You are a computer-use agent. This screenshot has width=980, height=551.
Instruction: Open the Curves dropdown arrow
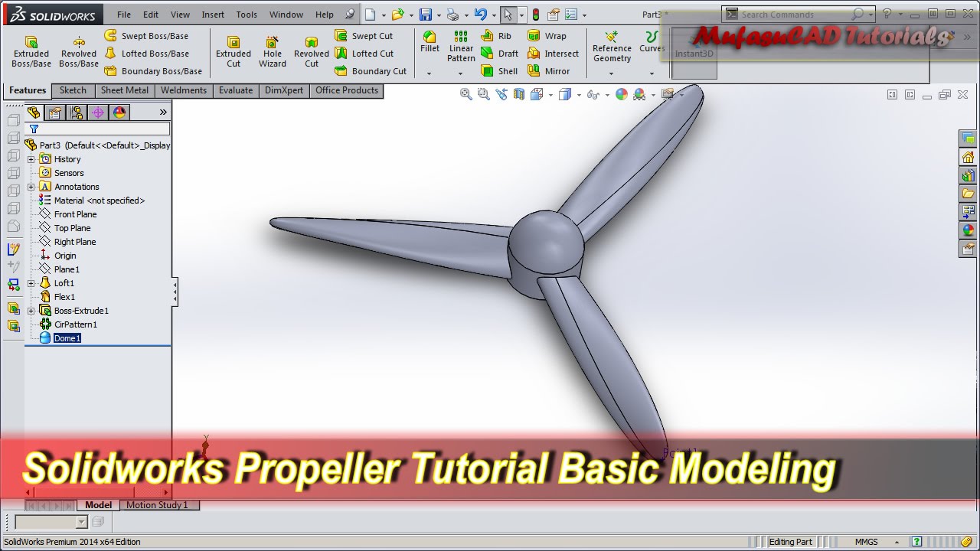coord(652,73)
